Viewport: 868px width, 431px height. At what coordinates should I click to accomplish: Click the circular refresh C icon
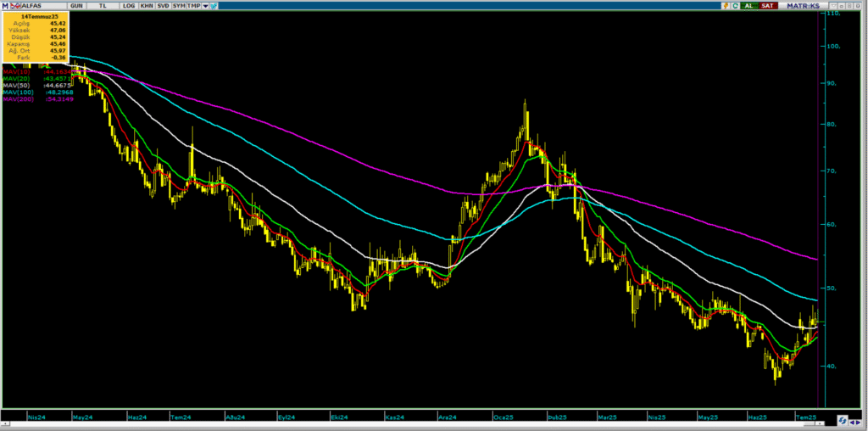pos(735,6)
